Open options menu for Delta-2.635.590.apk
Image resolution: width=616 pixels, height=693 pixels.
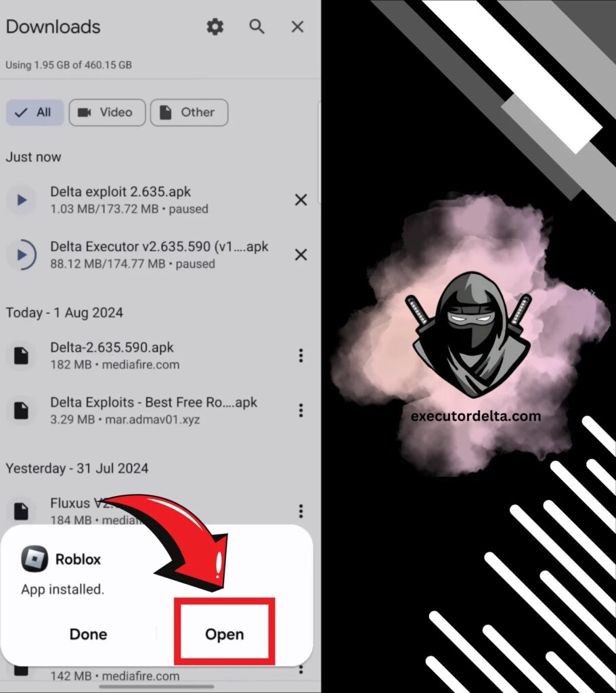pos(301,355)
